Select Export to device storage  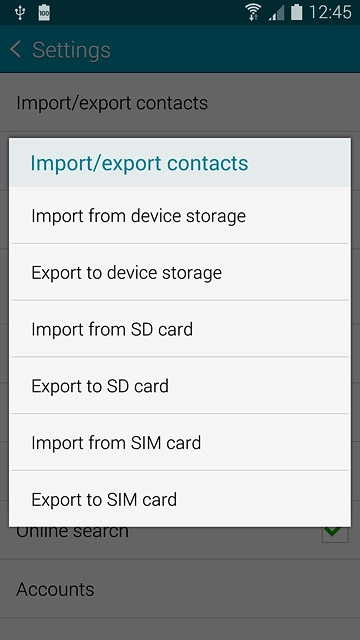tap(180, 272)
